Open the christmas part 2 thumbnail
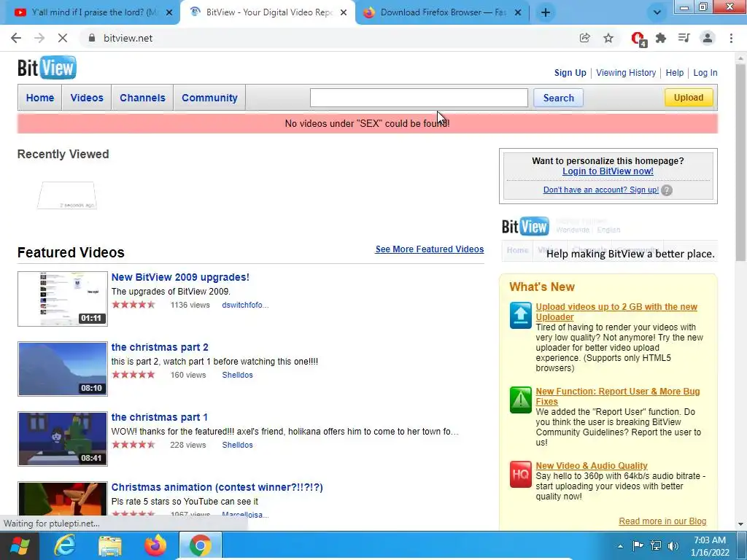The height and width of the screenshot is (560, 747). (63, 369)
